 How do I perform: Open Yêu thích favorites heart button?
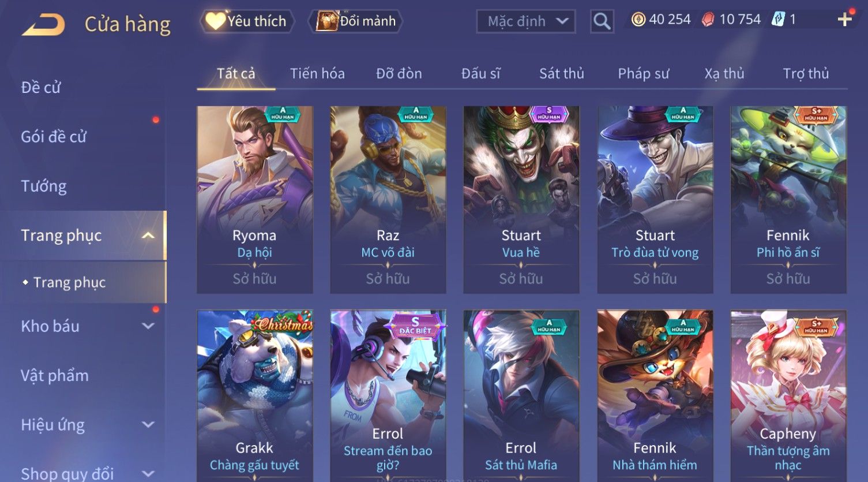(x=247, y=21)
